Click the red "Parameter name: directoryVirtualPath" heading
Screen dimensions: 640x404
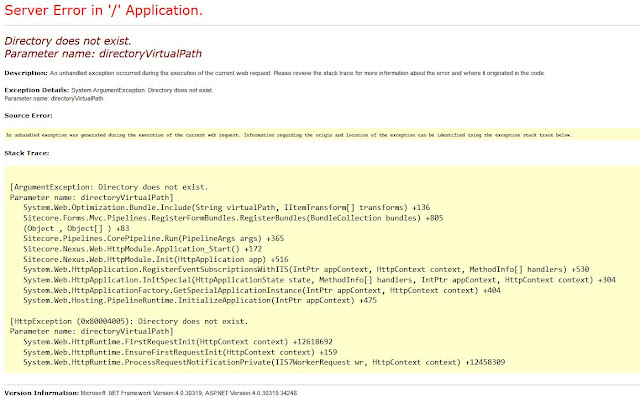(x=88, y=53)
